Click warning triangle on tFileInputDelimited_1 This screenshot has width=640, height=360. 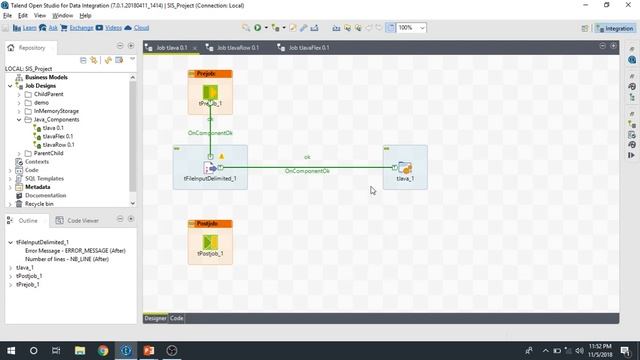click(222, 156)
